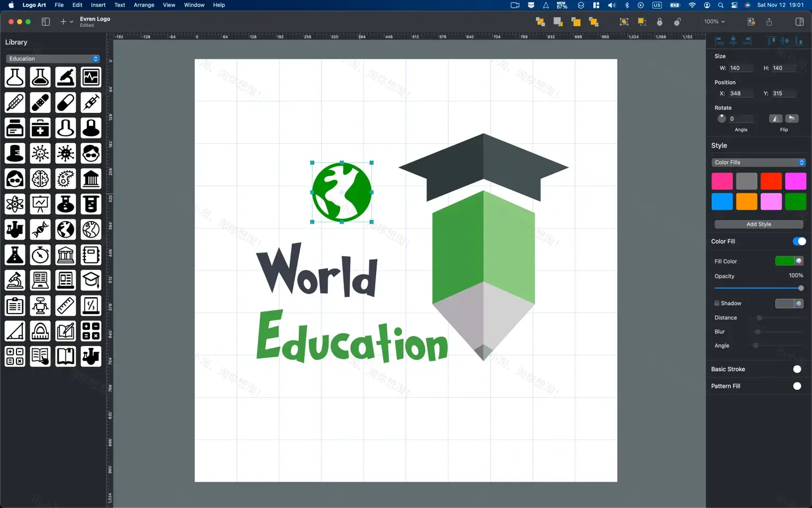Toggle Color Fill off
This screenshot has width=812, height=508.
799,241
